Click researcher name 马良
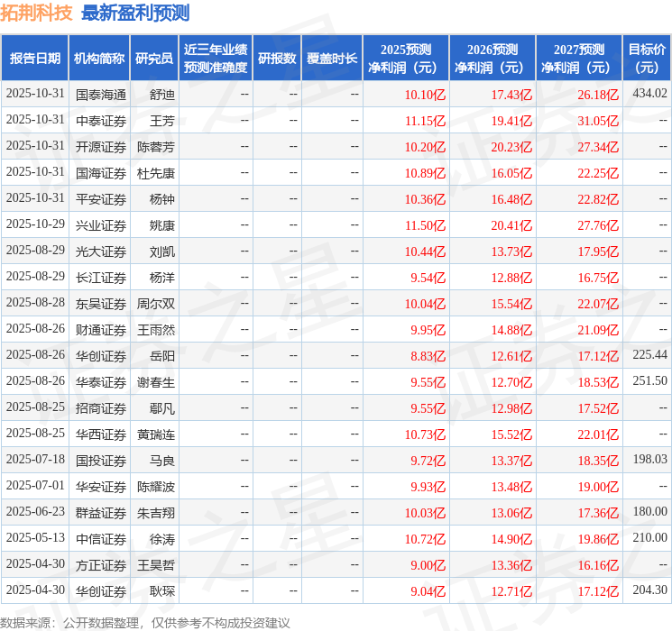Viewport: 672px width, 631px height. click(162, 461)
